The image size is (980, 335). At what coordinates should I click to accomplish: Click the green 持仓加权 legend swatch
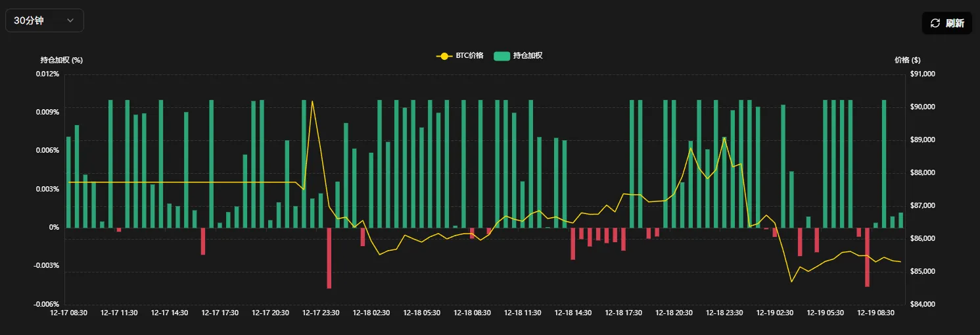[502, 56]
